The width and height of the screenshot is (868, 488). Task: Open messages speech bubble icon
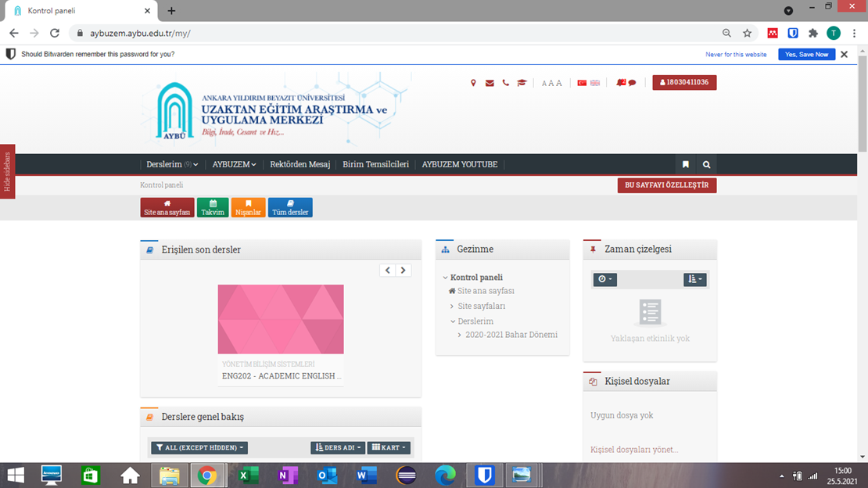(x=632, y=83)
